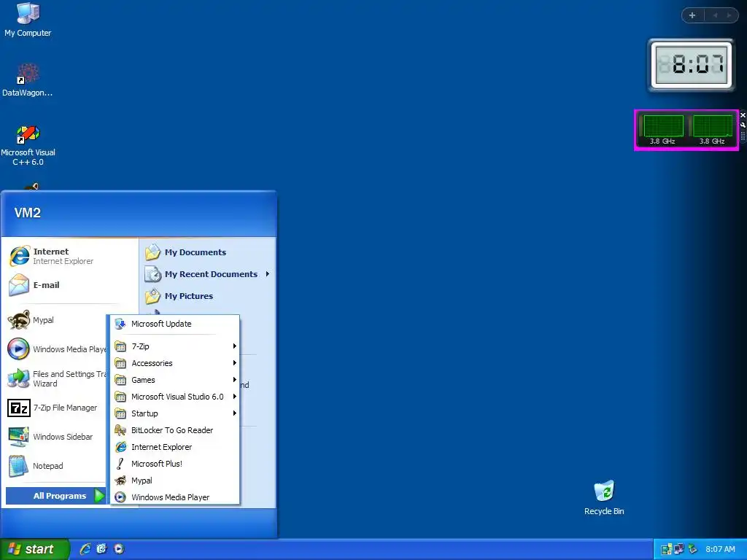Open the My Computer desktop icon
The width and height of the screenshot is (747, 560).
pyautogui.click(x=28, y=20)
